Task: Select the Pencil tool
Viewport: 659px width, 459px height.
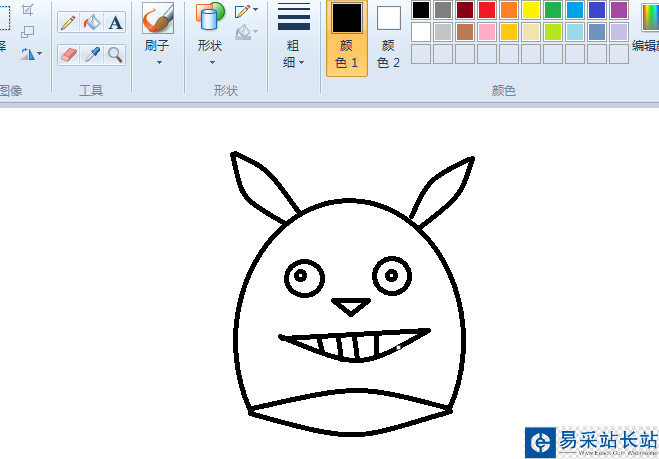Action: point(69,23)
